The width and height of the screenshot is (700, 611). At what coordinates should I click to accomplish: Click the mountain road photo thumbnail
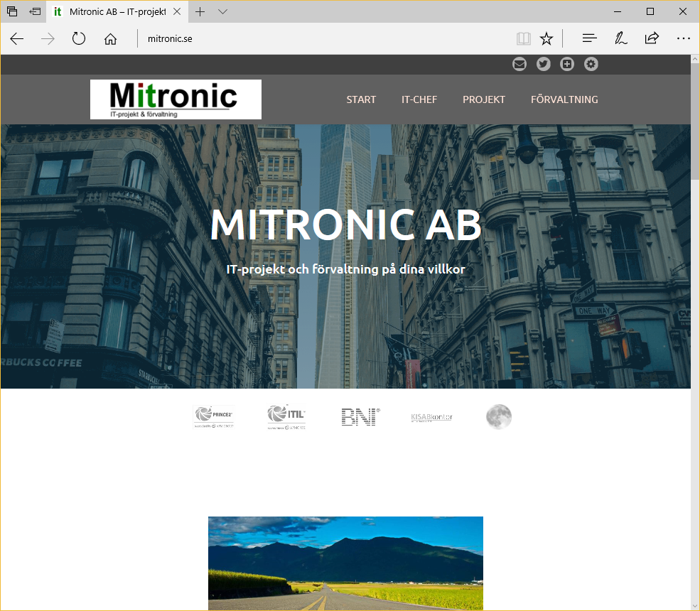[345, 563]
